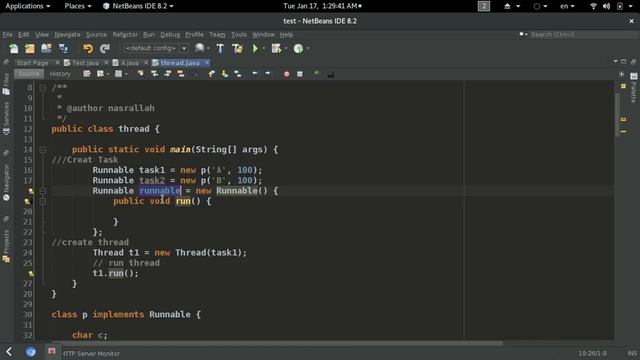Viewport: 640px width, 360px height.
Task: Open the default config combo box
Action: point(156,48)
